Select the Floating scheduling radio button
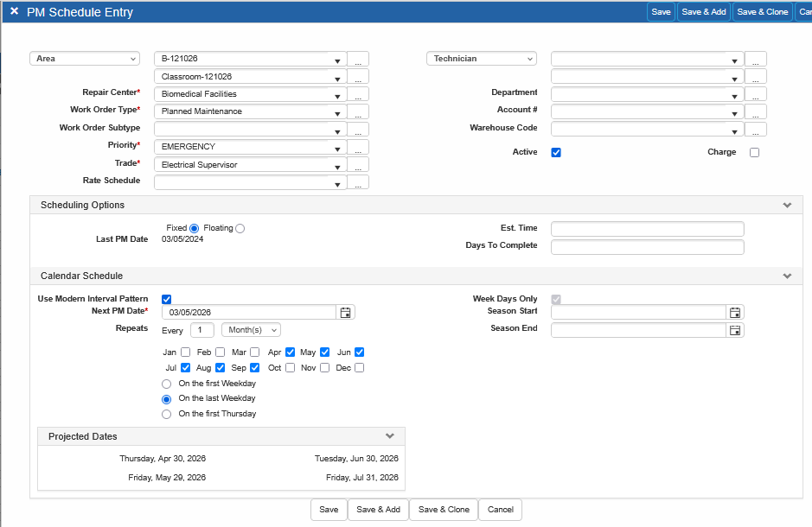The width and height of the screenshot is (812, 527). point(240,228)
